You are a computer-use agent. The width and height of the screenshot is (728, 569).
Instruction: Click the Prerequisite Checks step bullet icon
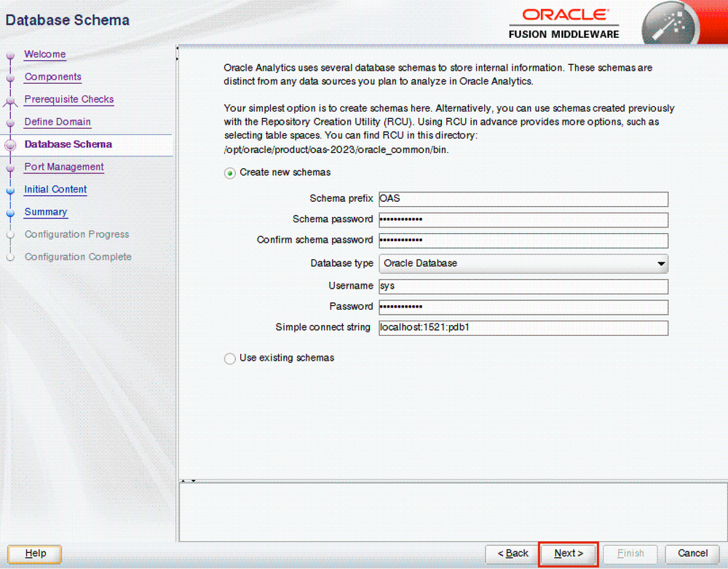(x=10, y=101)
